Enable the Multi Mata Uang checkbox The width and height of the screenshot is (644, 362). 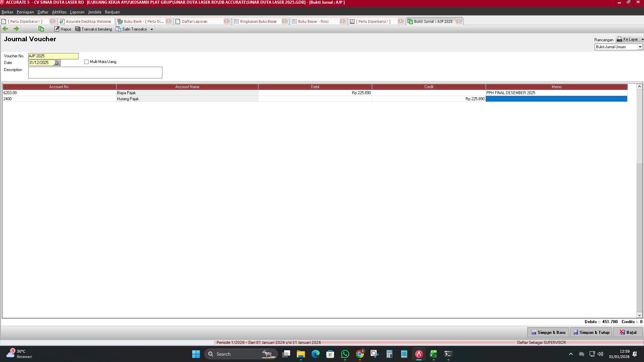(x=87, y=62)
